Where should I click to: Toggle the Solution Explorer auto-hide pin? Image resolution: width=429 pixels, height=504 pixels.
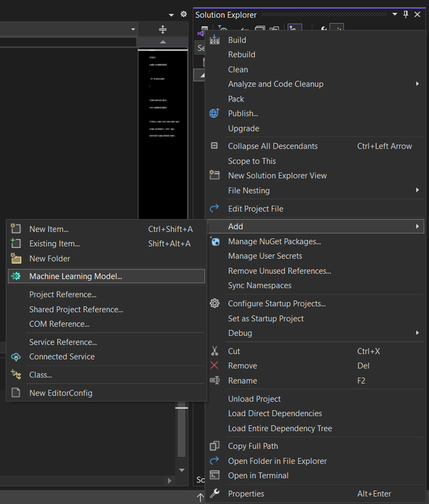click(405, 15)
